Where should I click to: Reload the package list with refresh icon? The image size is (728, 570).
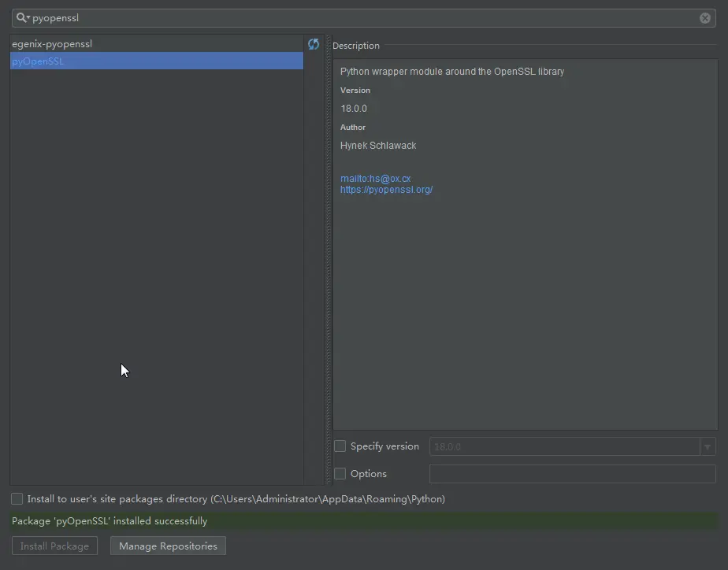click(314, 44)
